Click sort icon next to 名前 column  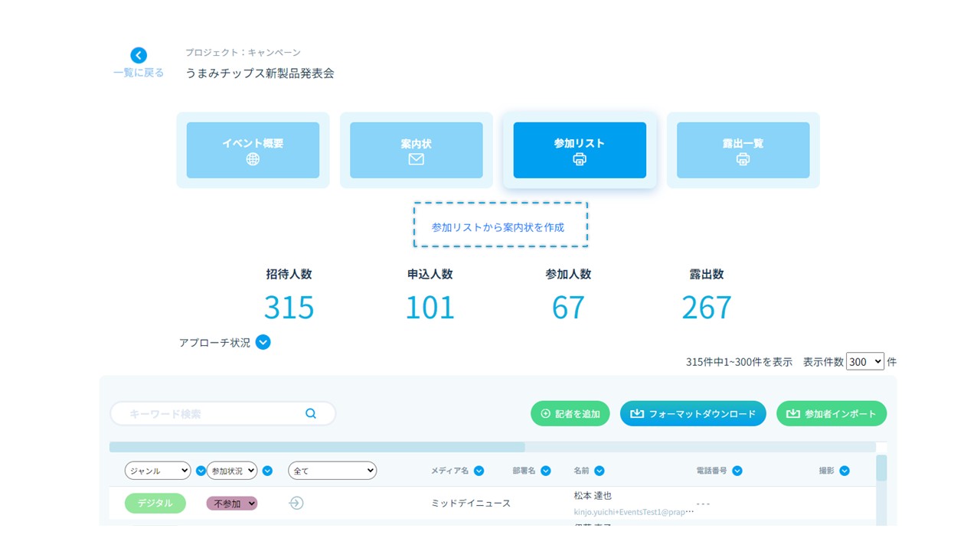click(x=599, y=471)
